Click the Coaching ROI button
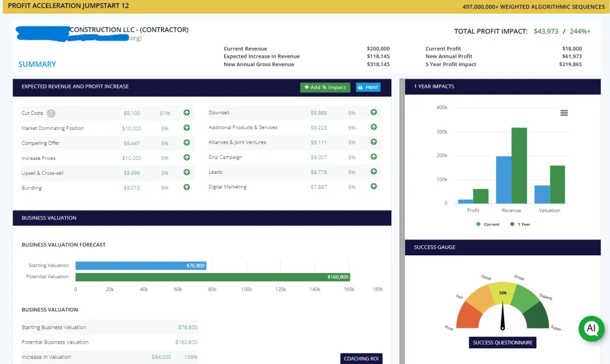The width and height of the screenshot is (610, 364). point(361,358)
